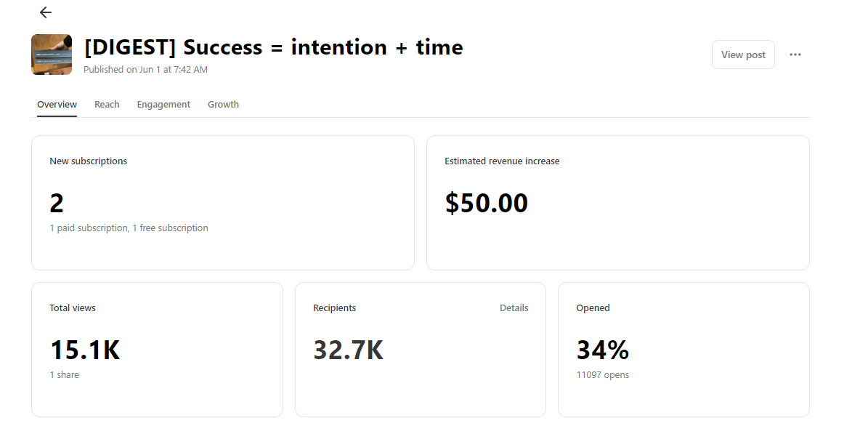Click the post thumbnail image
The height and width of the screenshot is (426, 868).
point(52,55)
